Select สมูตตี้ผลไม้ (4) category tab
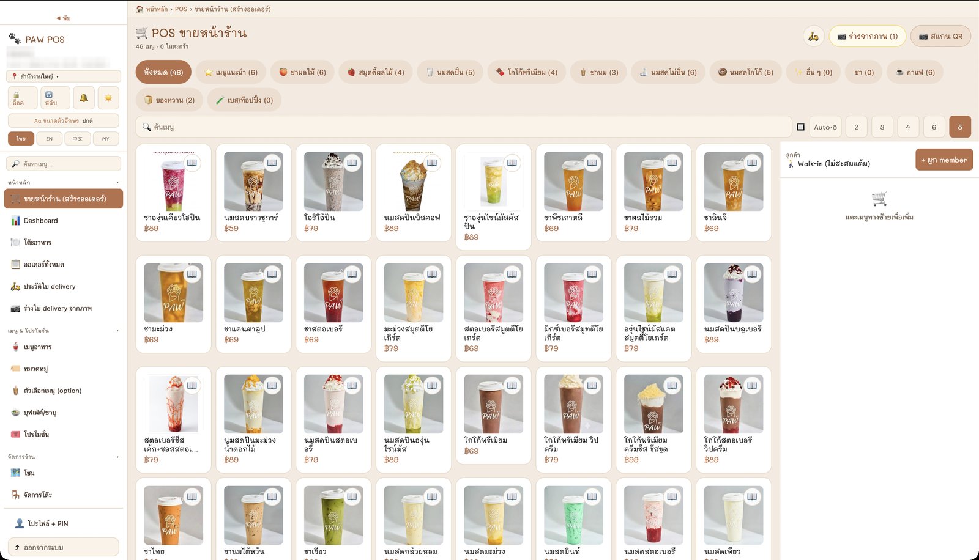This screenshot has height=560, width=979. (376, 72)
